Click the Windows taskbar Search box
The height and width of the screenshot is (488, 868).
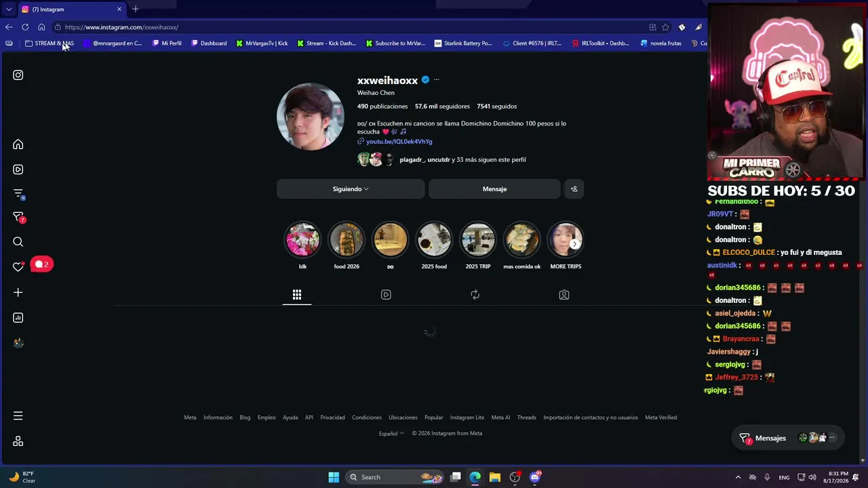[x=393, y=477]
